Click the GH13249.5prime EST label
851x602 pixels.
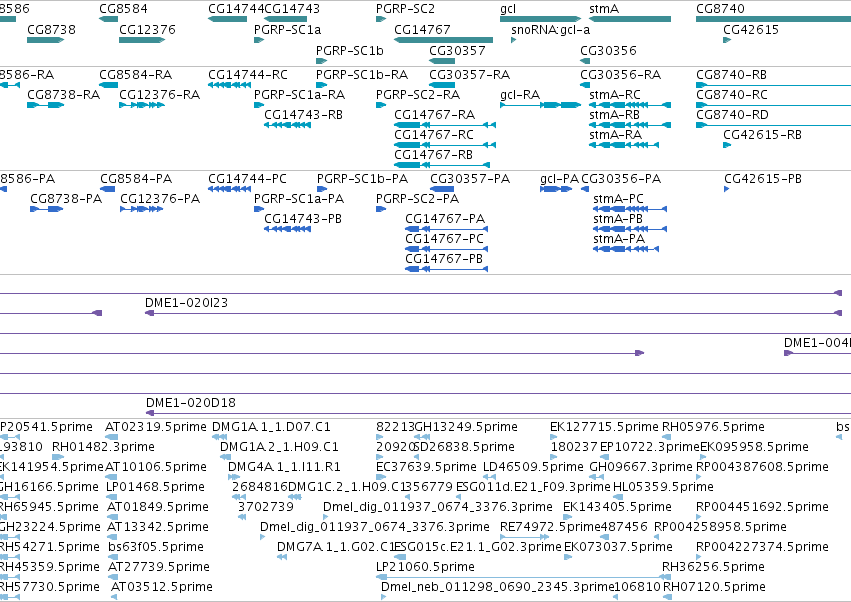[x=466, y=427]
